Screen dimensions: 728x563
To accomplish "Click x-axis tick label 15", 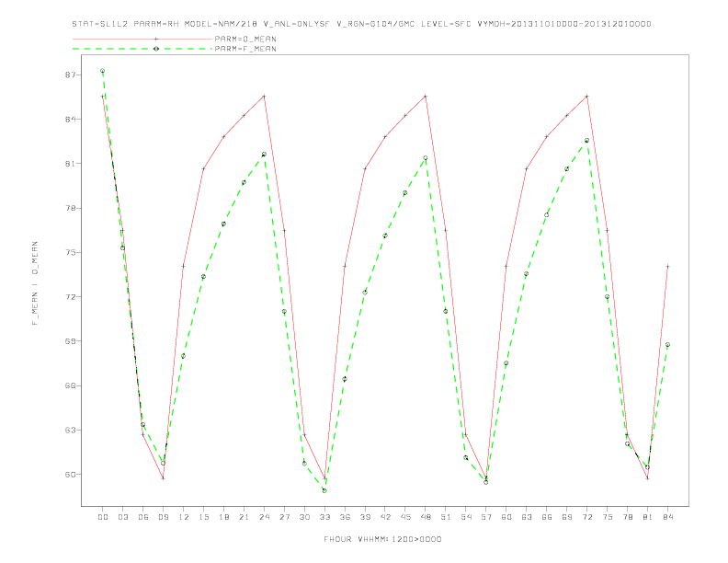I will point(203,517).
